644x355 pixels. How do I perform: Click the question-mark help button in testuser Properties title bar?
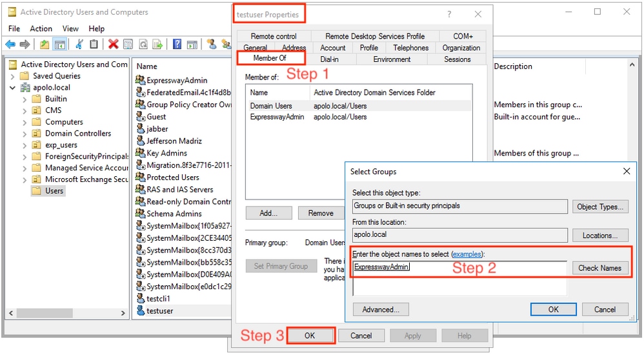click(449, 14)
